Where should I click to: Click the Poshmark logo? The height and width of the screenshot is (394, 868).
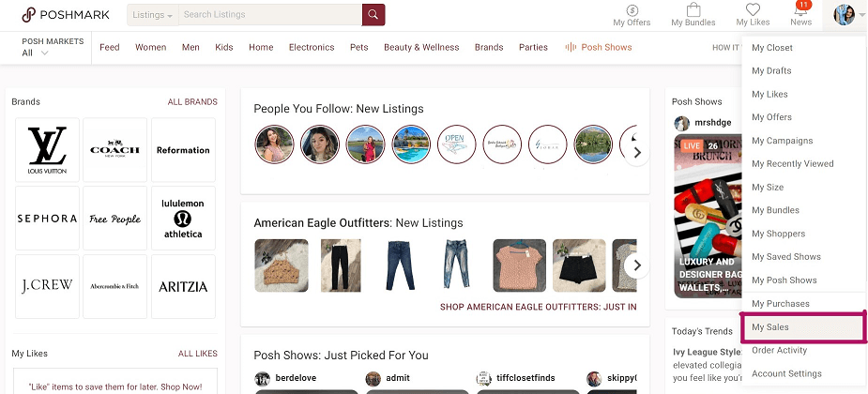pyautogui.click(x=66, y=15)
